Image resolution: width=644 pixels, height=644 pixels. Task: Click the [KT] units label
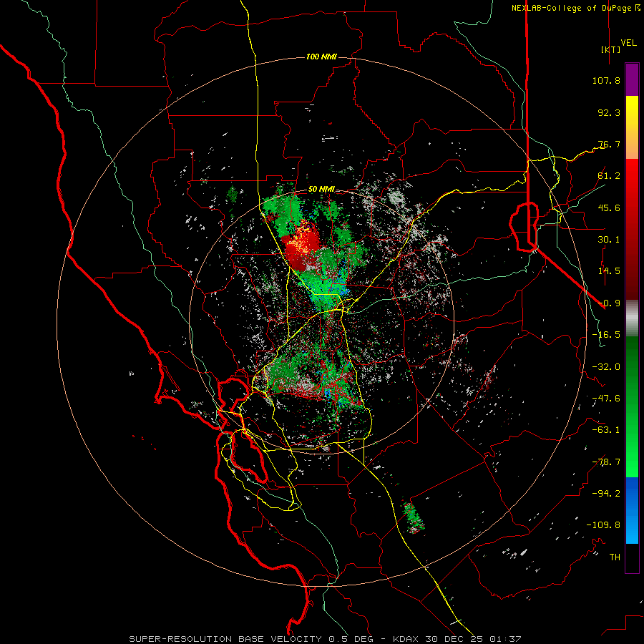coord(610,49)
